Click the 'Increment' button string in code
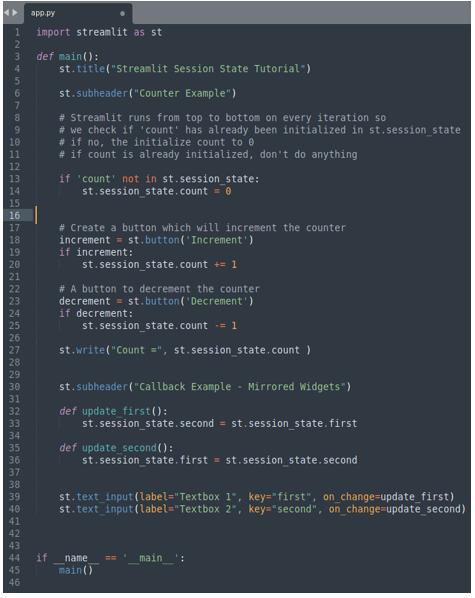The height and width of the screenshot is (598, 475). point(216,240)
